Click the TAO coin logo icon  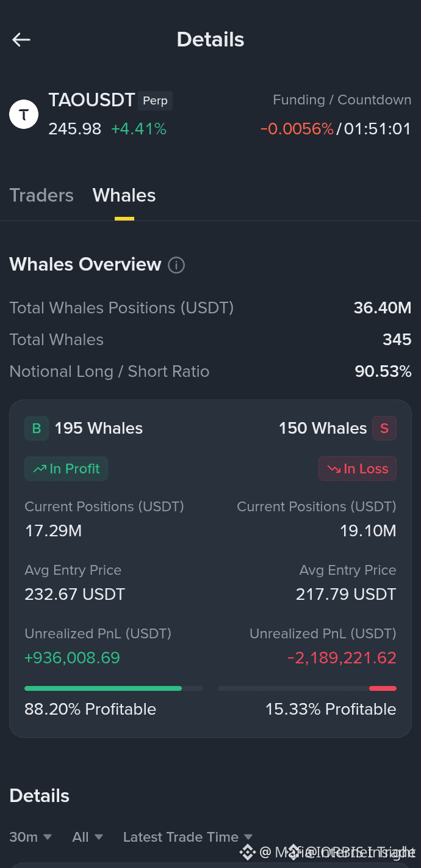tap(24, 114)
